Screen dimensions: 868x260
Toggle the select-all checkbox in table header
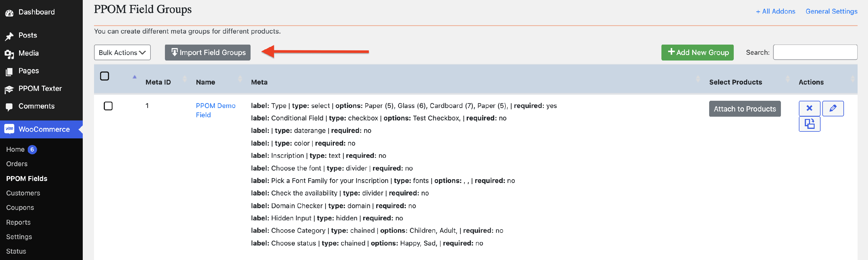104,76
